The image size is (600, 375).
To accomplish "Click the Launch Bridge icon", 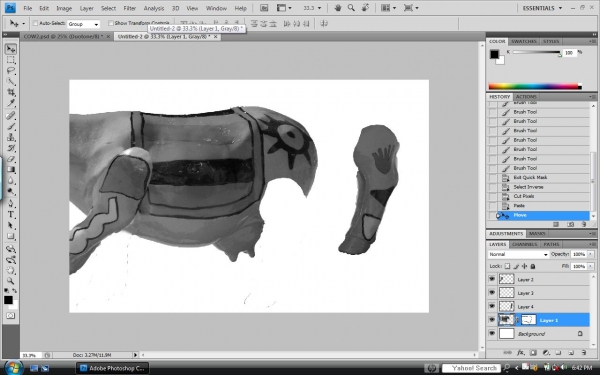I will pos(264,8).
